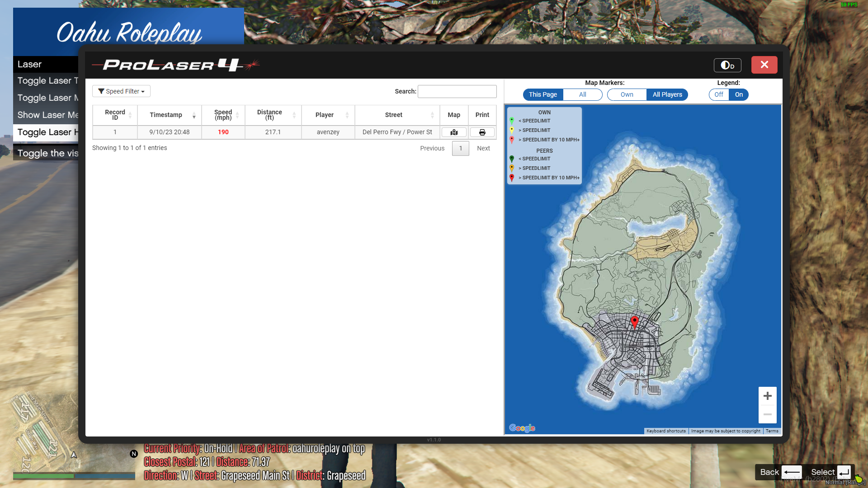Select Toggle Laser H menu item in game menu
Screen dimensions: 868x488
click(x=46, y=132)
